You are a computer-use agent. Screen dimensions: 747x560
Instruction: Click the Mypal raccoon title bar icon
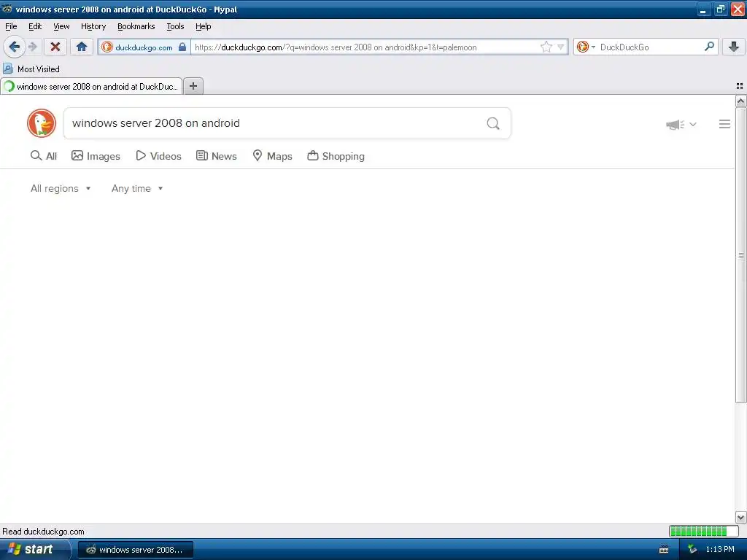point(7,9)
